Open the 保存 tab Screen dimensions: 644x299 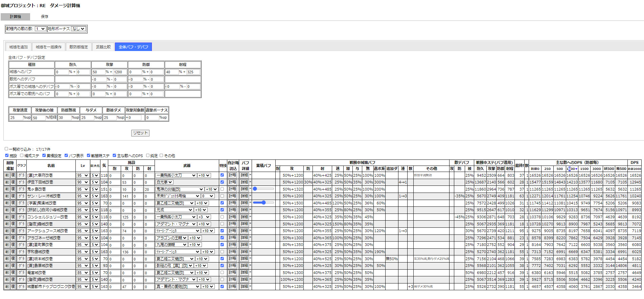click(x=45, y=17)
